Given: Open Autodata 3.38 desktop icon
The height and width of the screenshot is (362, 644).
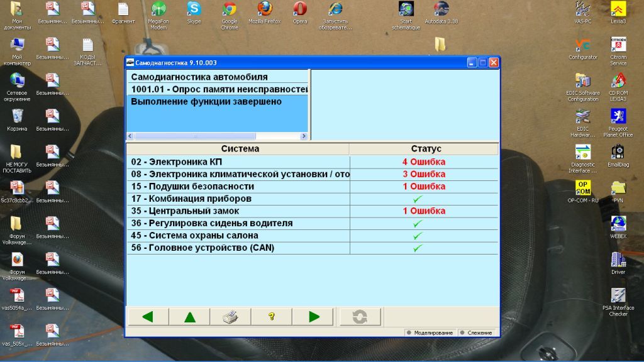Looking at the screenshot, I should [441, 13].
